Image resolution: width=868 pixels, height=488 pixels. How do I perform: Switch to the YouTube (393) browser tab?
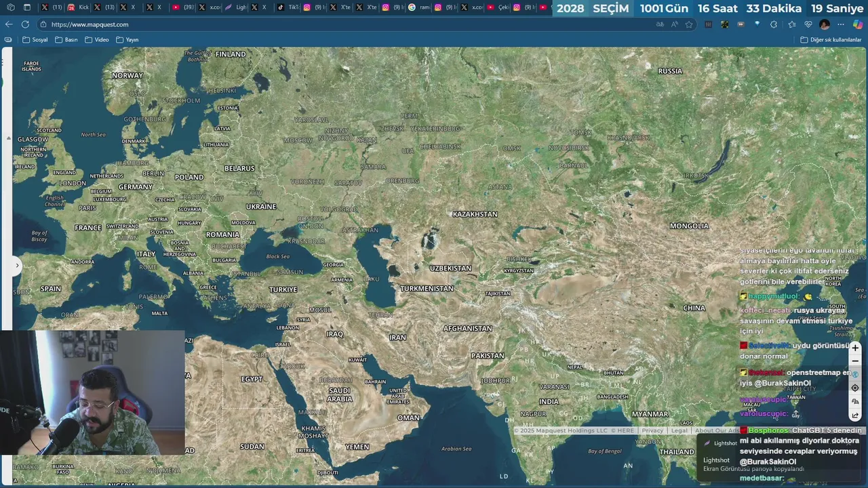[183, 7]
